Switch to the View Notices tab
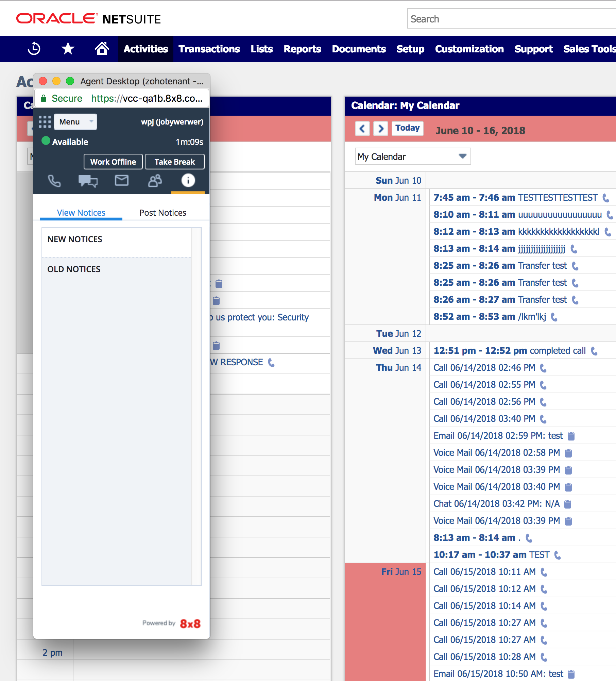 point(81,213)
